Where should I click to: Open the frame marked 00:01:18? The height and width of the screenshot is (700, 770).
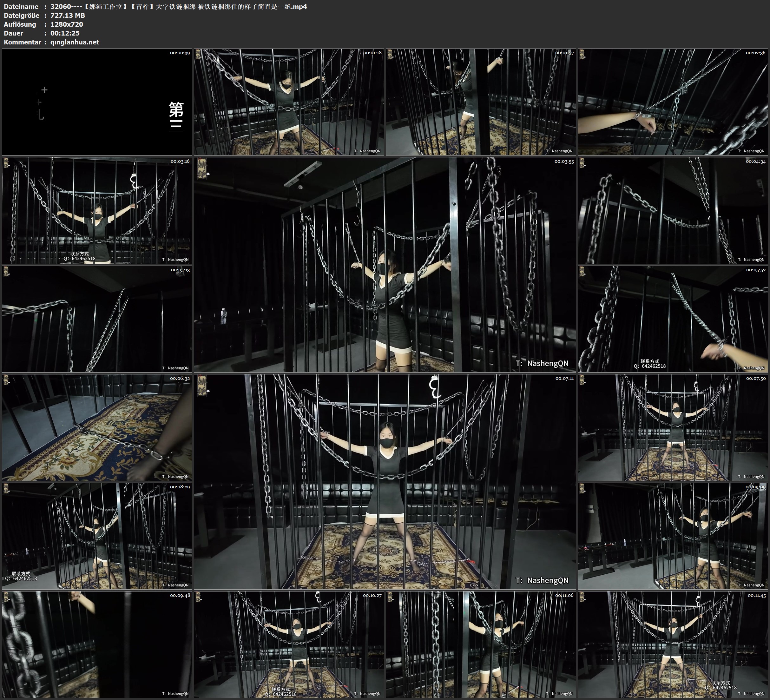[289, 102]
